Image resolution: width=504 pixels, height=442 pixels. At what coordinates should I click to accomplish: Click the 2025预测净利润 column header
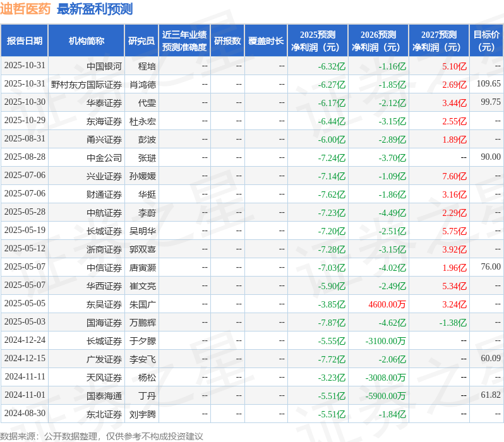(x=318, y=41)
